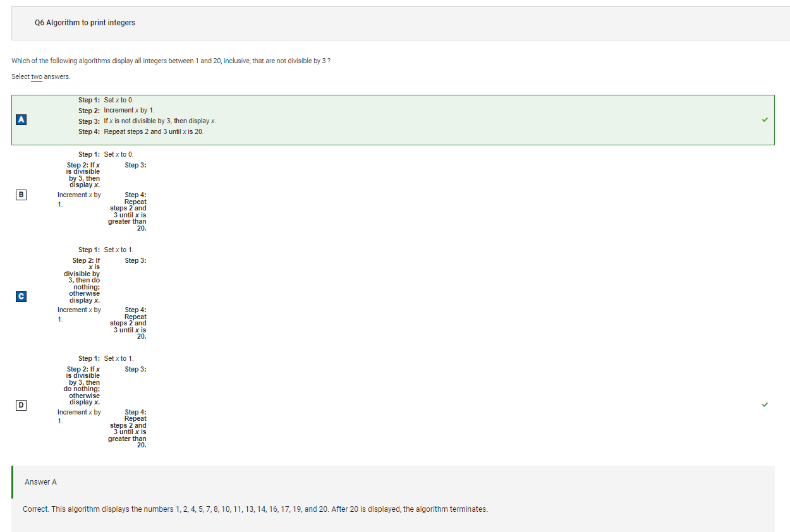
Task: Click option B's 'Step 3:' label
Action: click(x=136, y=166)
